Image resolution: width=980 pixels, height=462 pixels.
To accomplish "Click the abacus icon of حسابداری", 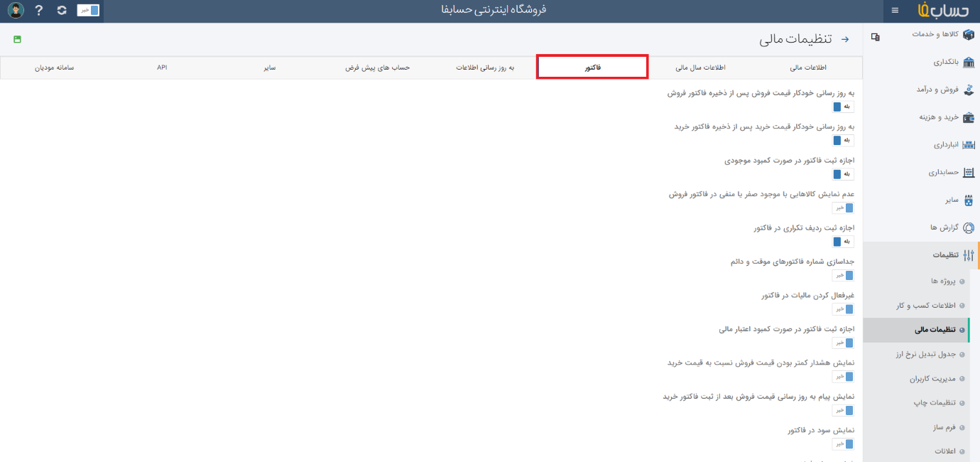I will 968,173.
